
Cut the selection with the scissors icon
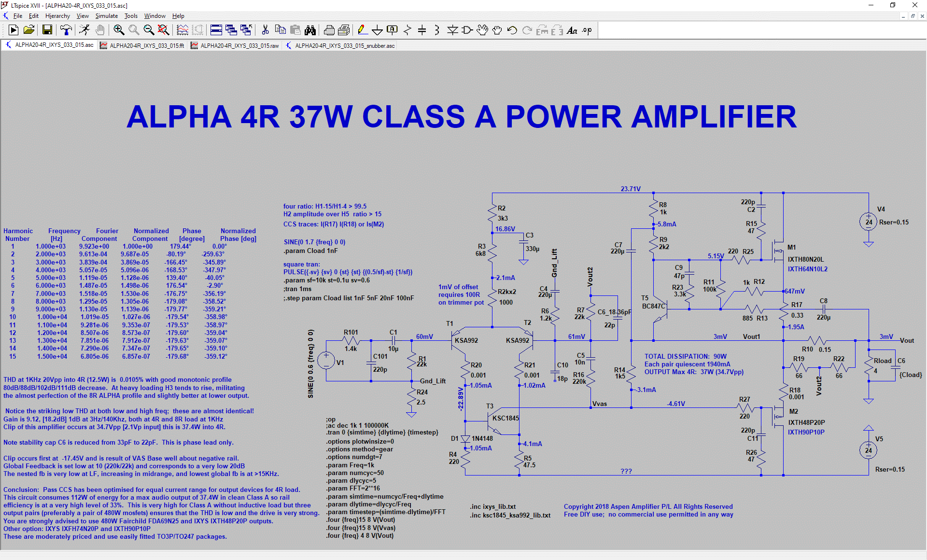coord(265,30)
